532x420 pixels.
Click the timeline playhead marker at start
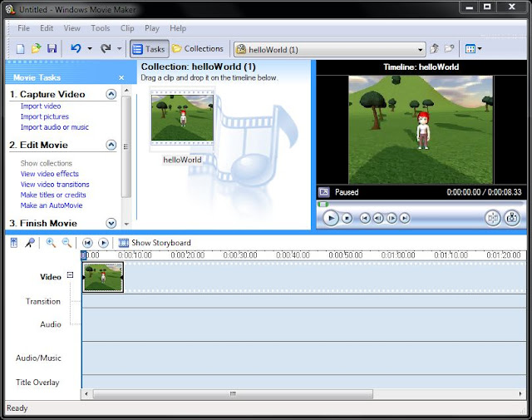(83, 255)
